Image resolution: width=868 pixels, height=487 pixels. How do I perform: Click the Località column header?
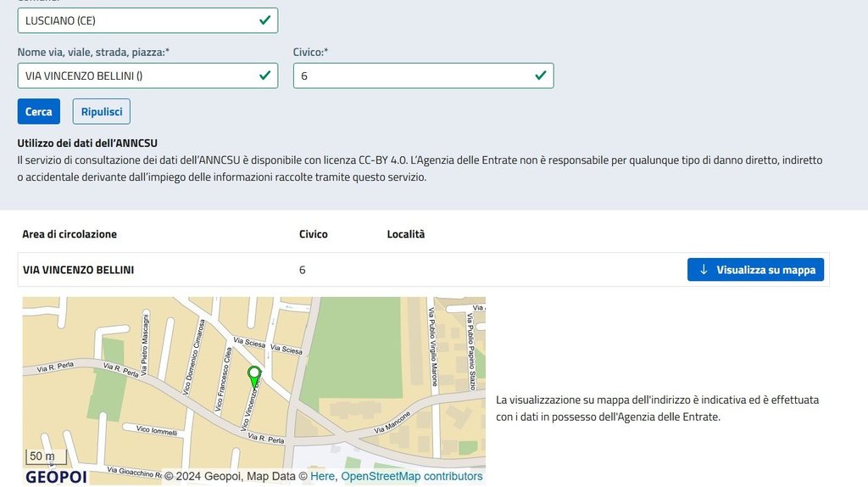(x=405, y=234)
